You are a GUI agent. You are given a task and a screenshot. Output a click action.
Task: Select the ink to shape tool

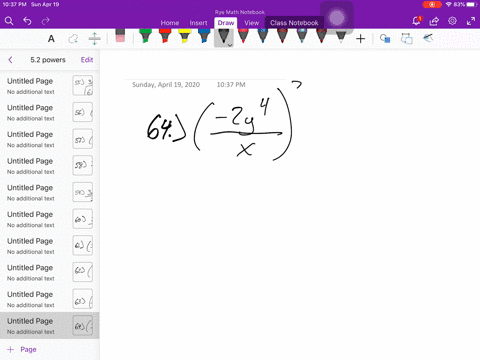(x=385, y=39)
